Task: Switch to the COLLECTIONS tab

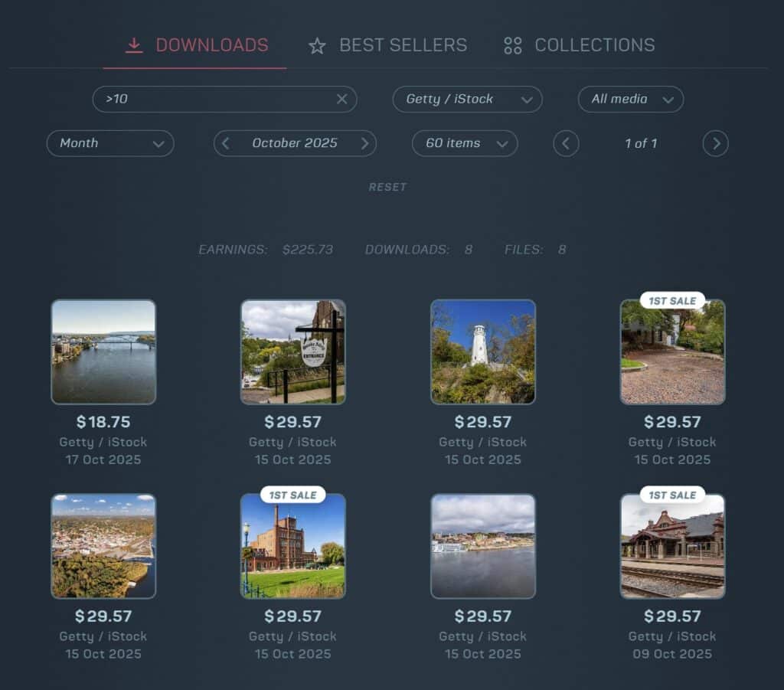Action: [595, 45]
